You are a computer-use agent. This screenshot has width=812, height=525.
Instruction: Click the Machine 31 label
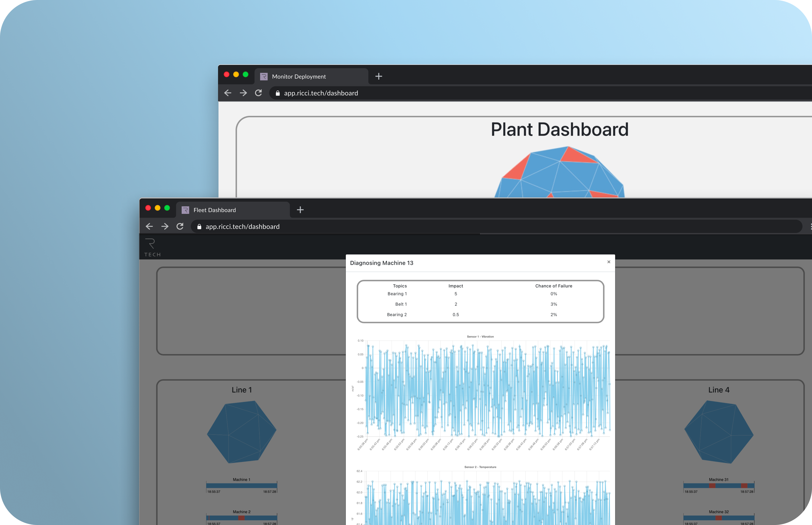[719, 480]
